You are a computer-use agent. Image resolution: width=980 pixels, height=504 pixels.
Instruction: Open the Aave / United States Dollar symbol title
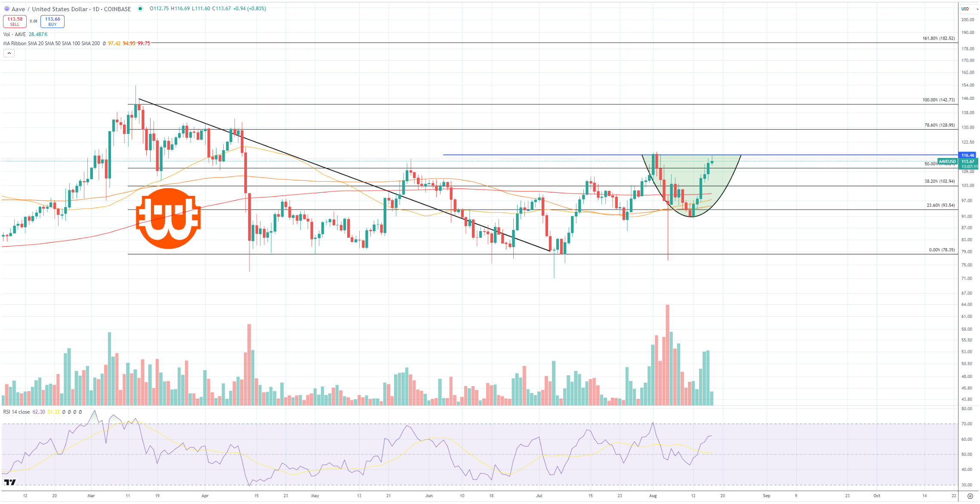click(x=71, y=9)
